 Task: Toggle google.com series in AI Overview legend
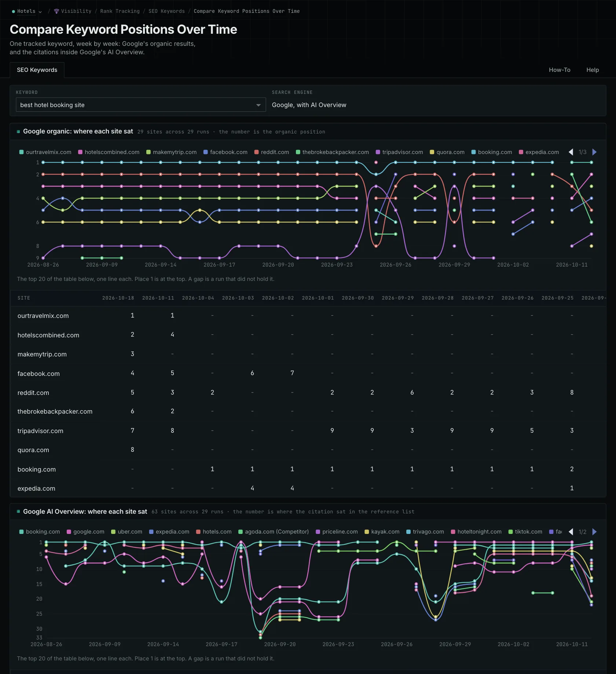pos(85,532)
